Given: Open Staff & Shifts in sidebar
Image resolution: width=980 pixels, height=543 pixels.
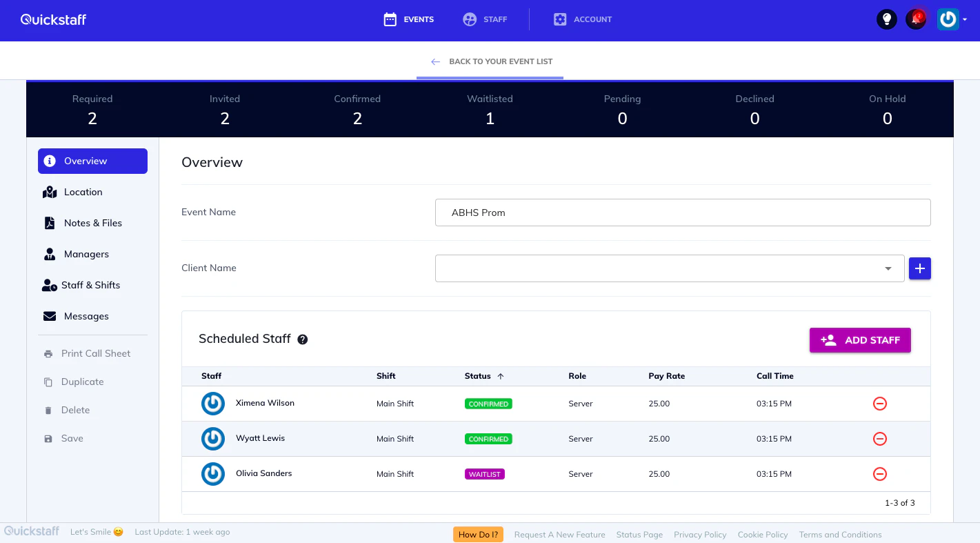Looking at the screenshot, I should click(x=92, y=285).
